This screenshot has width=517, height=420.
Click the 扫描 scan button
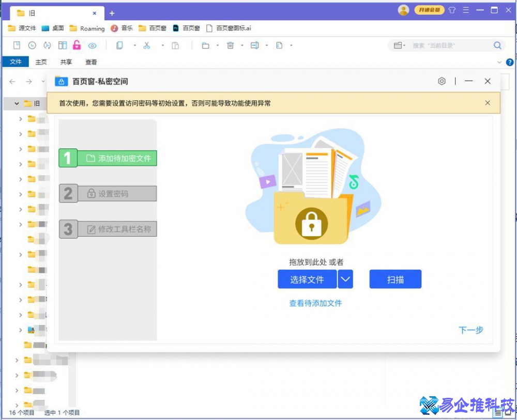[x=395, y=279]
